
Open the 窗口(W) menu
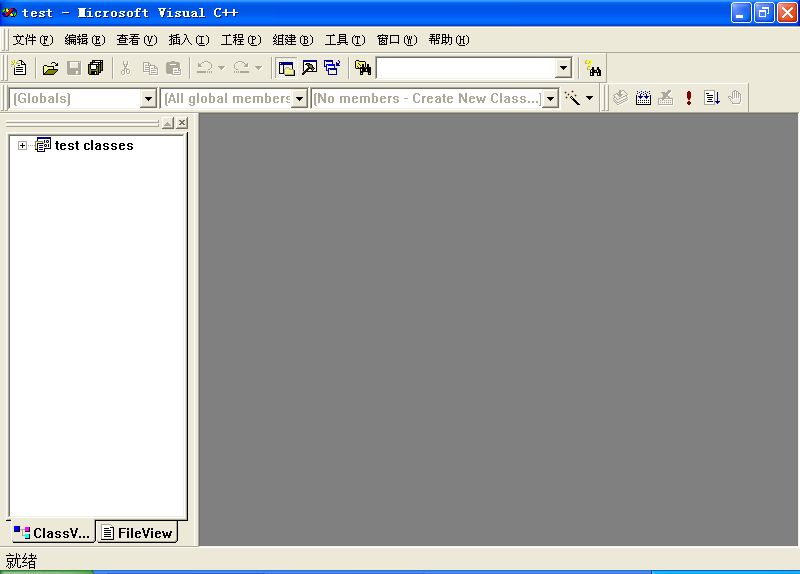coord(397,40)
